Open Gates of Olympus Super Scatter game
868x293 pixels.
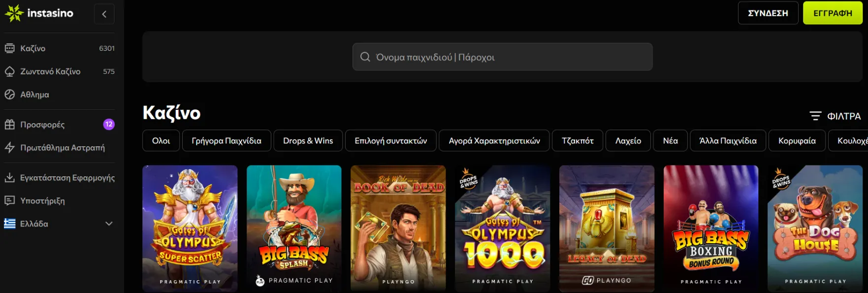click(x=190, y=228)
